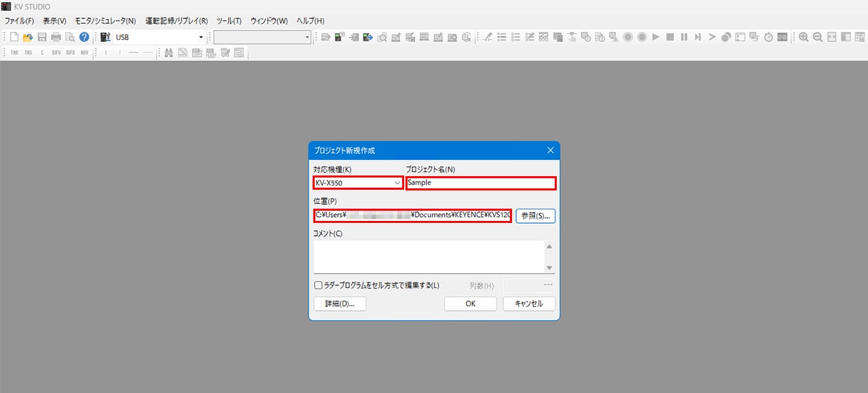Enable ラダープログラムをセル方式で編集する checkbox
Viewport: 868px width, 393px height.
[319, 285]
